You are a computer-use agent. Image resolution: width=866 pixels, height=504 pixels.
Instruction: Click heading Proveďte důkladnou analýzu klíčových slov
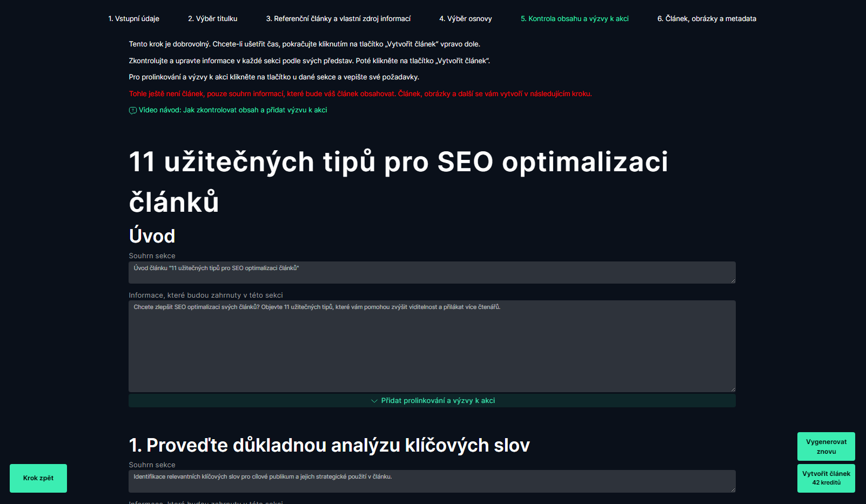pyautogui.click(x=329, y=445)
